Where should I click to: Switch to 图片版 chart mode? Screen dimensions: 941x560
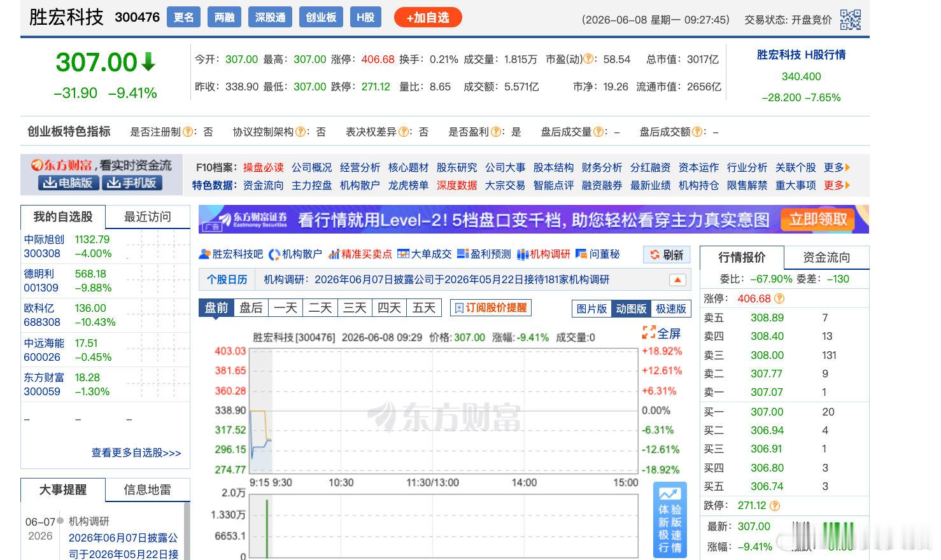(591, 309)
